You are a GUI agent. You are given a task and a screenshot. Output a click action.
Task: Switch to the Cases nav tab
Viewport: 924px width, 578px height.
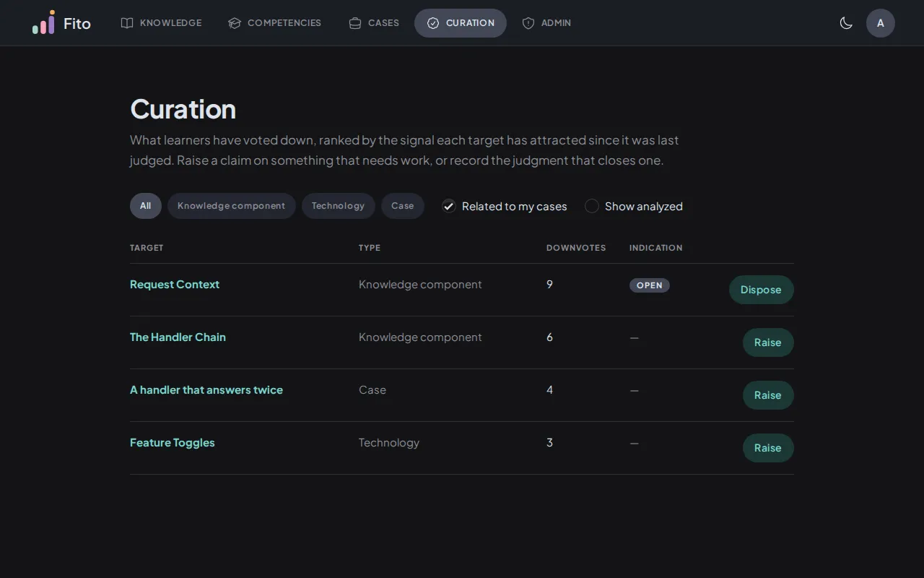[374, 23]
